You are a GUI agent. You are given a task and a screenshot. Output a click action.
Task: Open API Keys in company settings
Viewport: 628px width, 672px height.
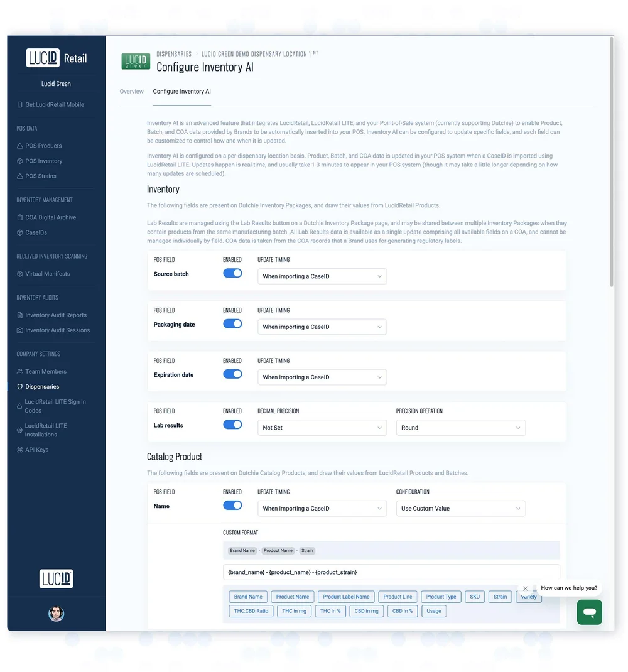(36, 450)
